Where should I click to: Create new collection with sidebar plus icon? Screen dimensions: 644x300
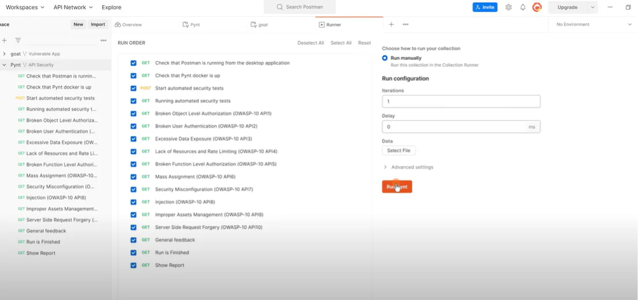(4, 40)
